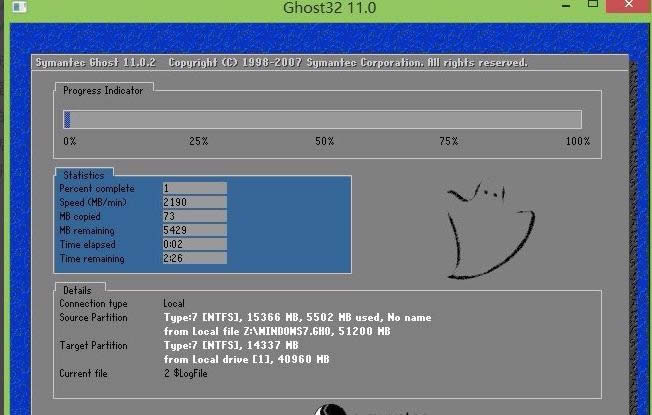
Task: Click the Time elapsed value 0:02
Action: pos(195,244)
